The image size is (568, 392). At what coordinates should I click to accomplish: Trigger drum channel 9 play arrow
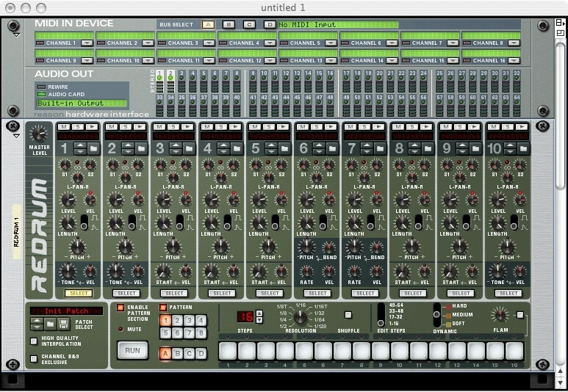click(x=474, y=127)
